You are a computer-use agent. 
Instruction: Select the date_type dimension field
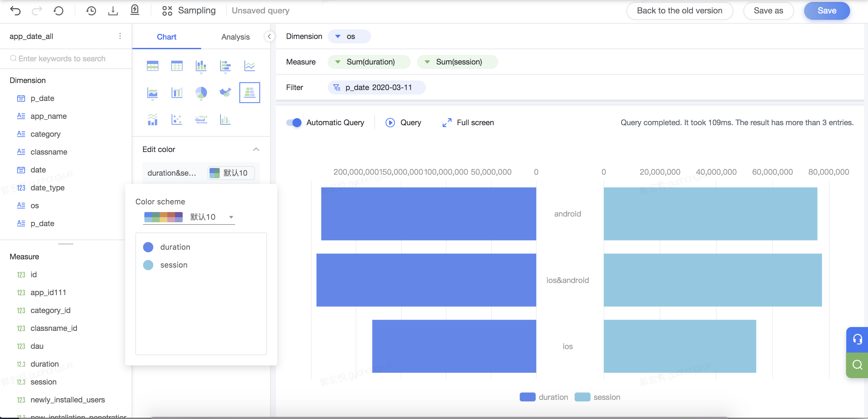(48, 188)
